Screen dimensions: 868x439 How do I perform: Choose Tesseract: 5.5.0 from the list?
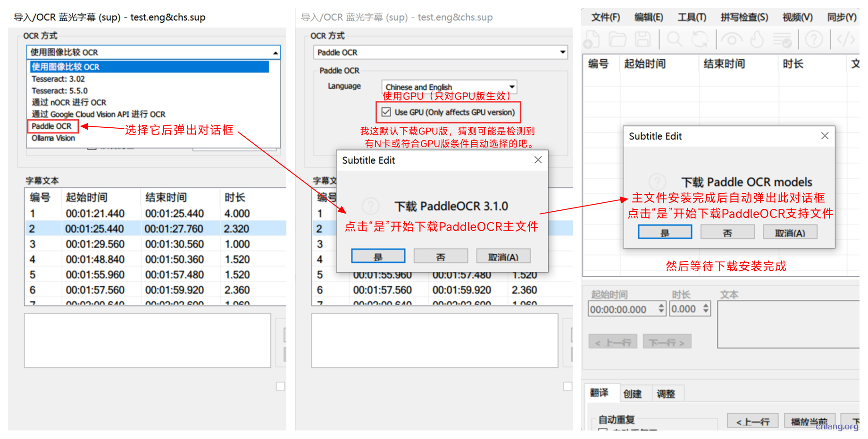[59, 91]
